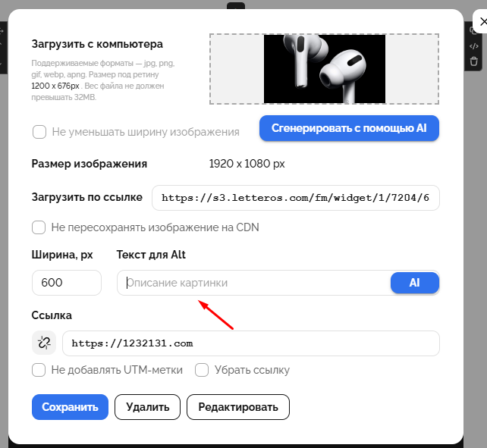Screen dimensions: 487x448
Task: Check "Не добавлять UTM-метки" option
Action: [x=39, y=370]
